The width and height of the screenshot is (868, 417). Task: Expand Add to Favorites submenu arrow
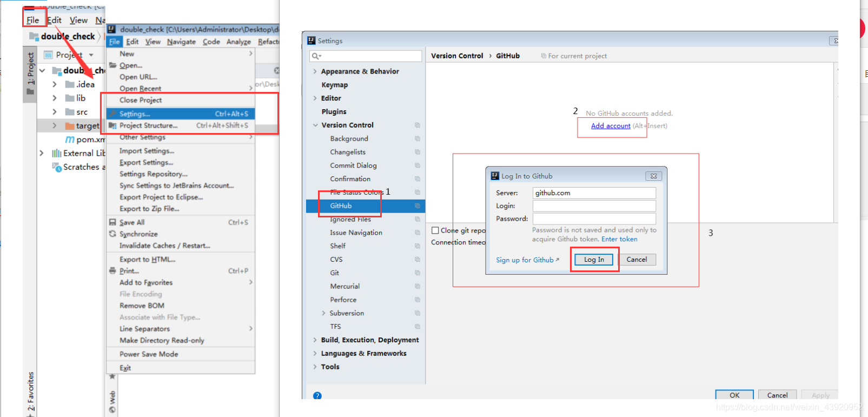[250, 282]
